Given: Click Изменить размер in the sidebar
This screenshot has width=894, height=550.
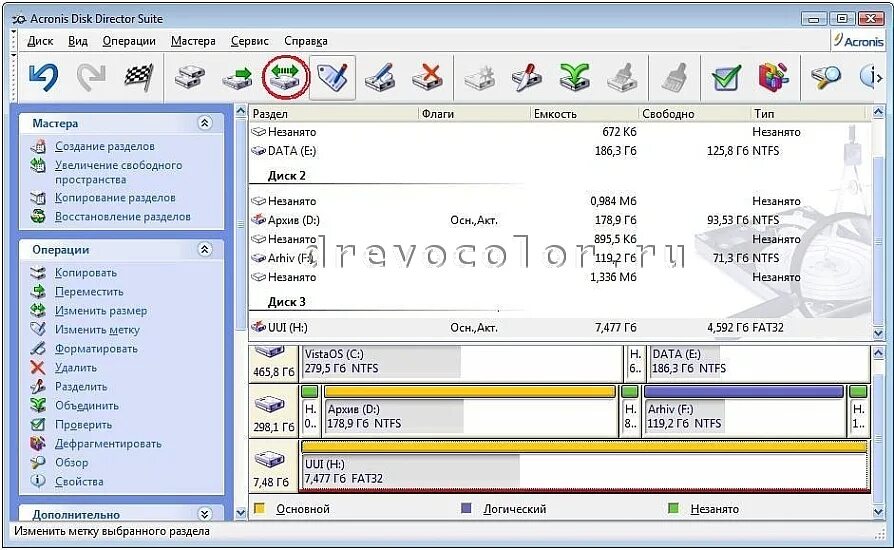Looking at the screenshot, I should coord(101,311).
